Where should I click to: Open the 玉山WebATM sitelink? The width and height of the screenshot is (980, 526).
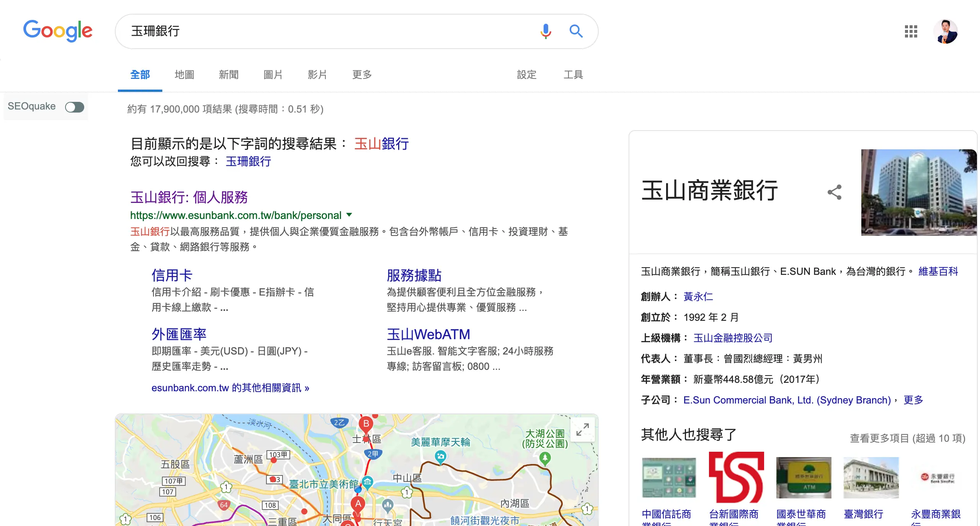click(x=428, y=334)
